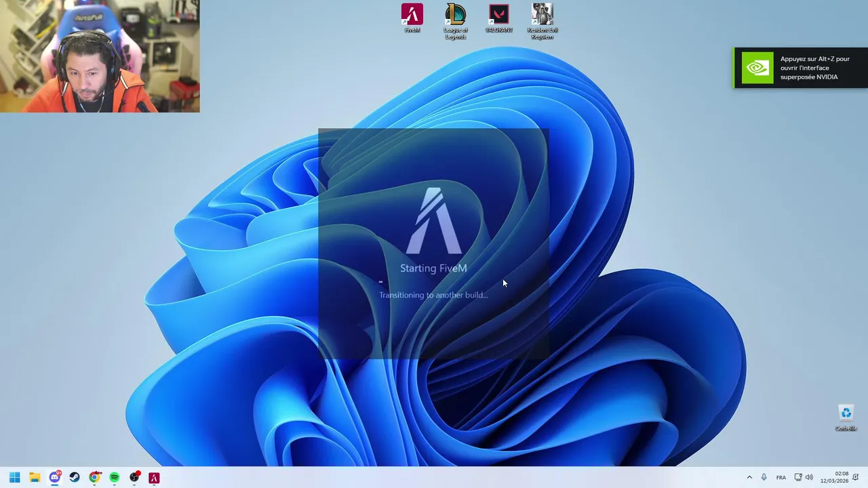The height and width of the screenshot is (488, 868).
Task: Select the Corbeille recycle bin icon
Action: [x=846, y=418]
